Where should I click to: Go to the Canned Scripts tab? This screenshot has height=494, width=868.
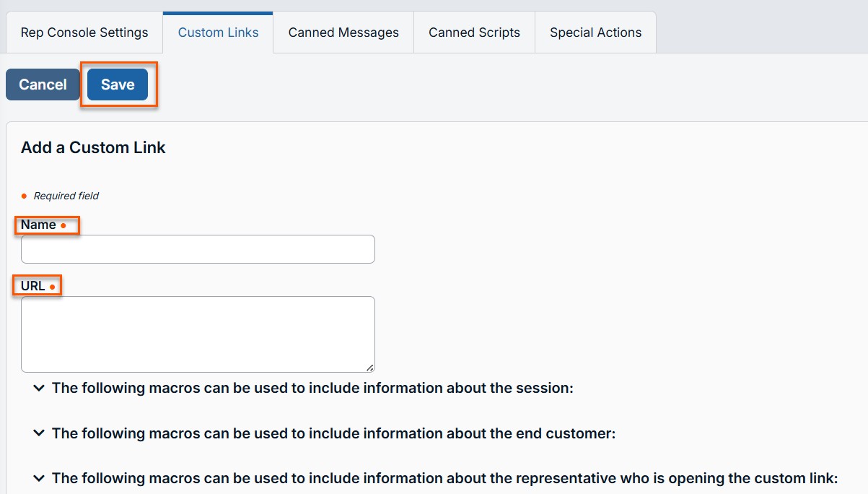click(x=474, y=32)
